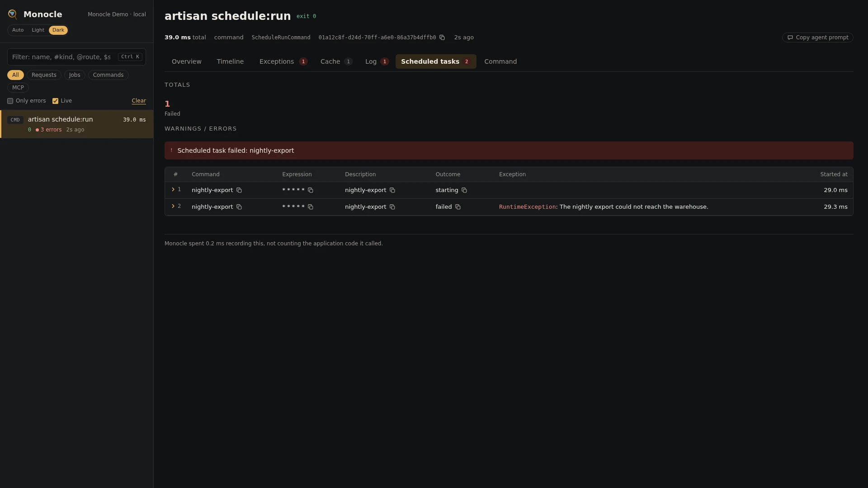868x488 pixels.
Task: Copy command name in row 2
Action: click(239, 207)
